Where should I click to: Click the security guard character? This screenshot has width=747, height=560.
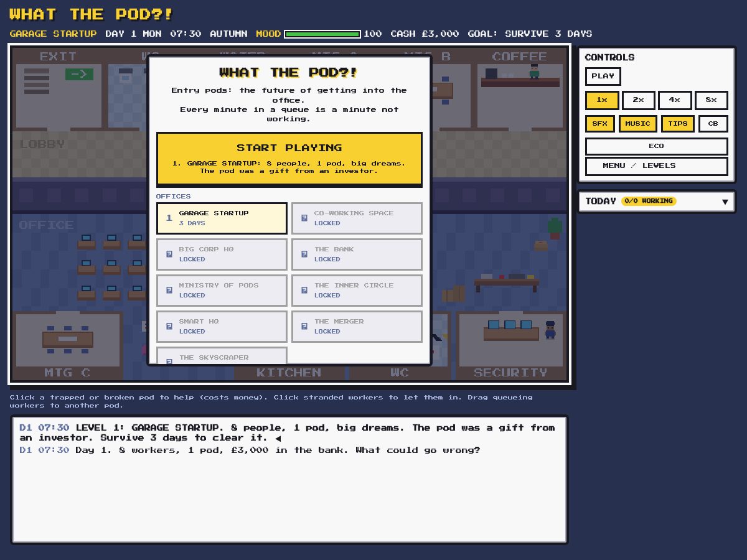coord(550,330)
